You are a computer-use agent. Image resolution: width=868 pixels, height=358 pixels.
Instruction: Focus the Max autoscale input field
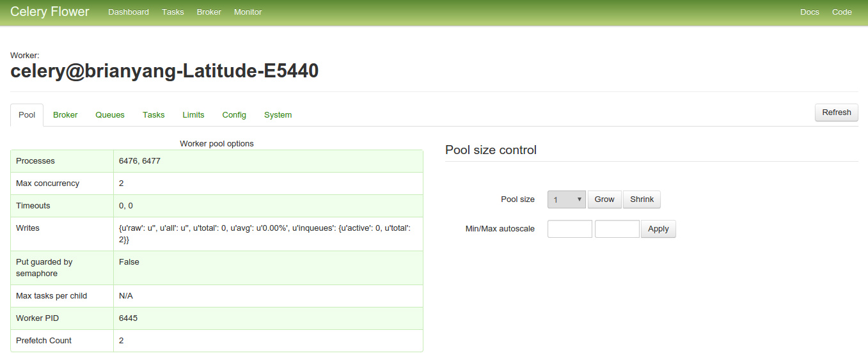click(x=617, y=229)
